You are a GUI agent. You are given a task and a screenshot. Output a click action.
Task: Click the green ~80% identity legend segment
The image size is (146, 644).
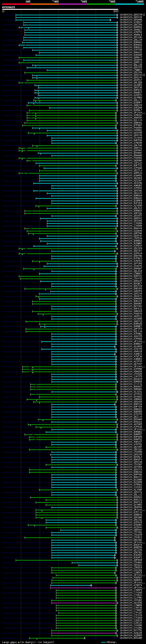(x=101, y=4)
